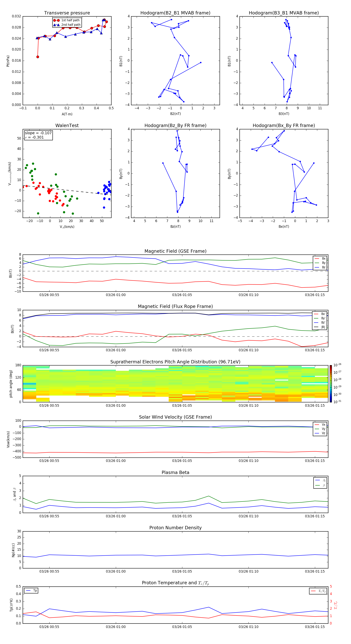This screenshot has width=351, height=644.
Task: Click the |B| entry in Flux Rope legend
Action: tap(320, 327)
